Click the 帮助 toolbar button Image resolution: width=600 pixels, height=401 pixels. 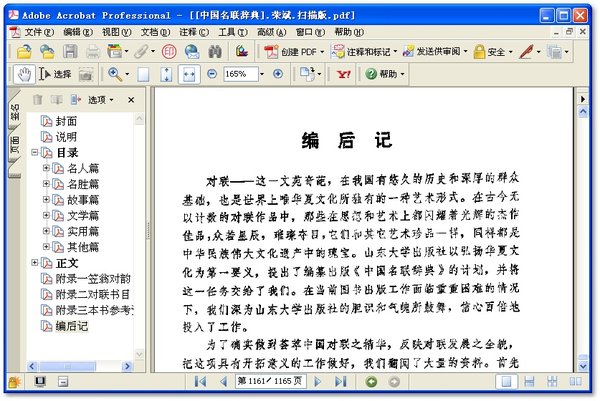[385, 74]
